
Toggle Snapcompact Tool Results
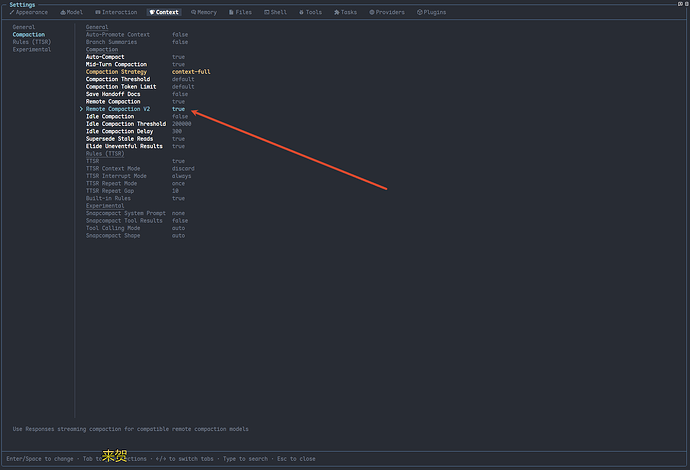coord(137,221)
